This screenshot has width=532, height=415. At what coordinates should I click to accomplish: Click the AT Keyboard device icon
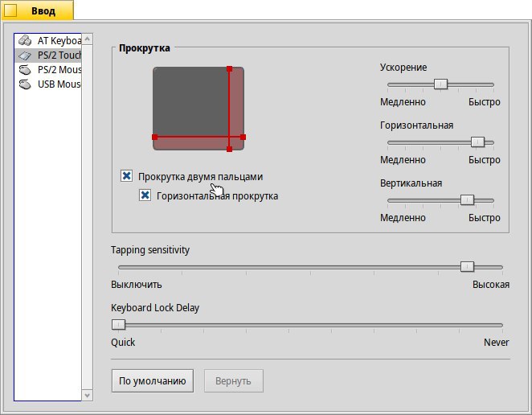click(x=25, y=40)
